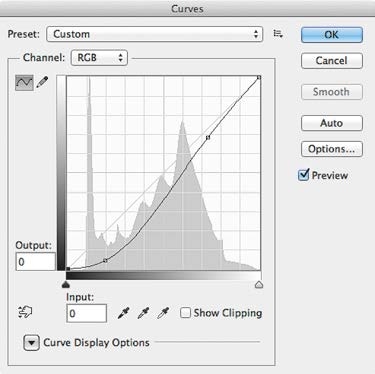Click the Input value field
This screenshot has height=374, width=375.
pos(87,313)
